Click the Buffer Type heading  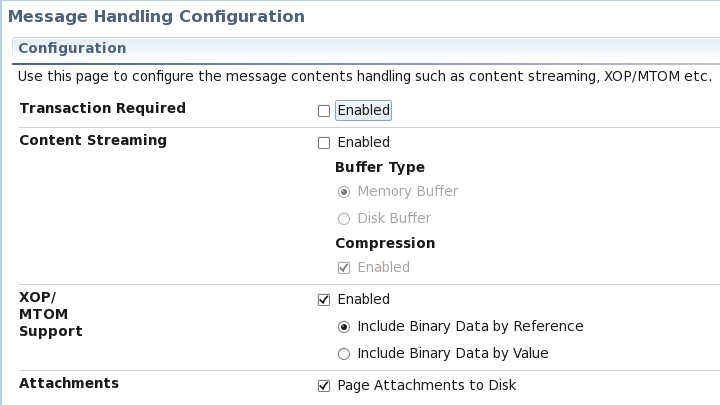point(380,167)
